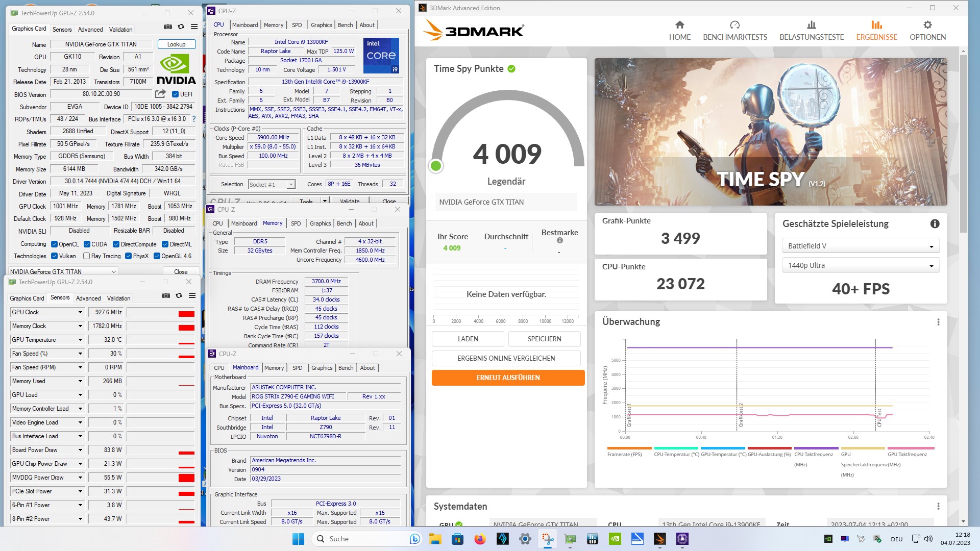The image size is (980, 551).
Task: Open Firefox from taskbar
Action: pyautogui.click(x=480, y=539)
